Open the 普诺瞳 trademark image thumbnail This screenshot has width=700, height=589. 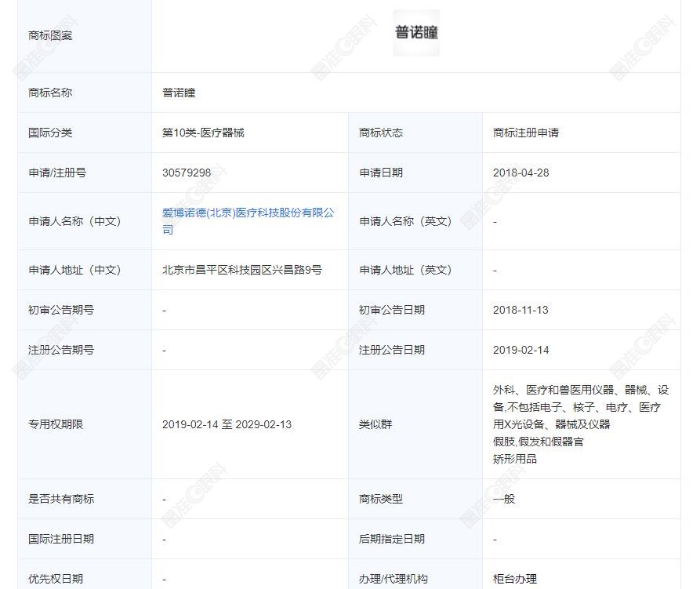tap(416, 33)
